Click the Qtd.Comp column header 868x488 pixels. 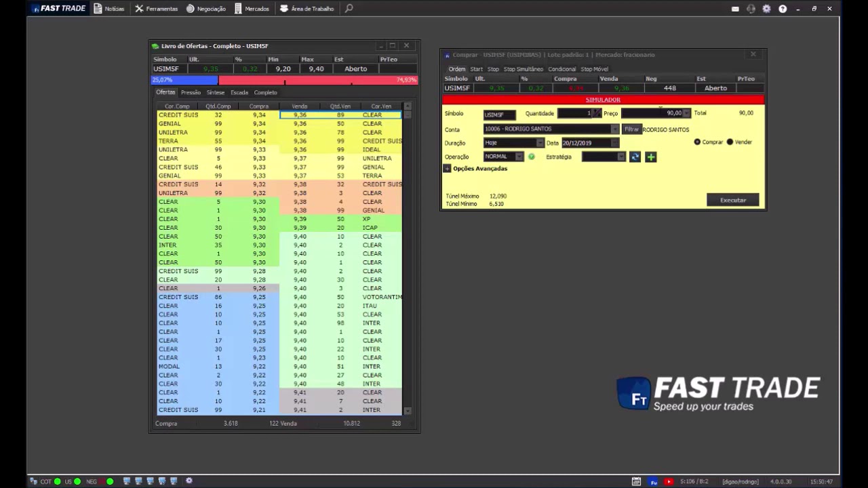(x=218, y=106)
